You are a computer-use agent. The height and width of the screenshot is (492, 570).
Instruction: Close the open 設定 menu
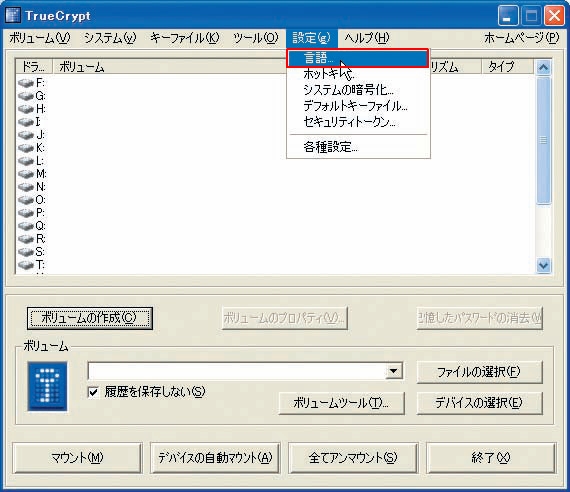[x=312, y=38]
